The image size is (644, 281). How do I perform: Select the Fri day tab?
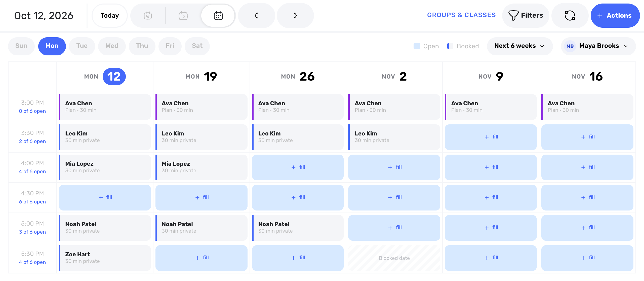point(170,46)
